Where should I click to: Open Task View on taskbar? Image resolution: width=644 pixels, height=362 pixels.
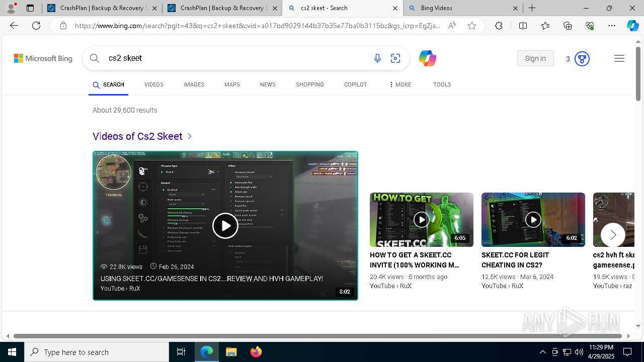[x=181, y=352]
